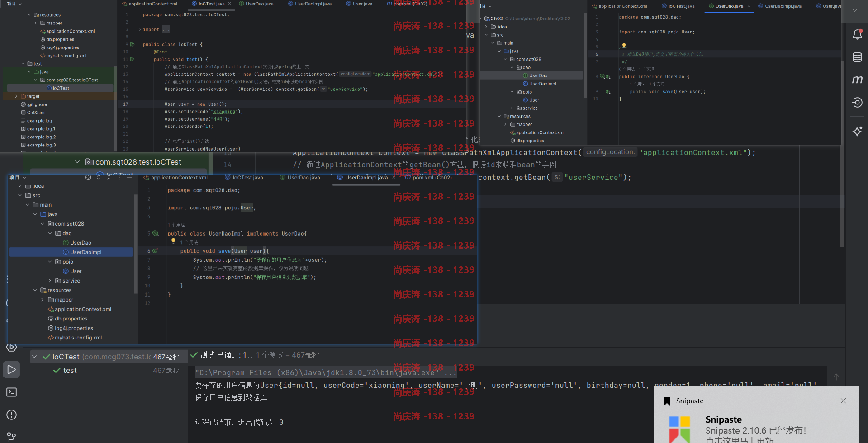Click the gutter icon at line 5 of UserDaoImpl

(x=156, y=234)
